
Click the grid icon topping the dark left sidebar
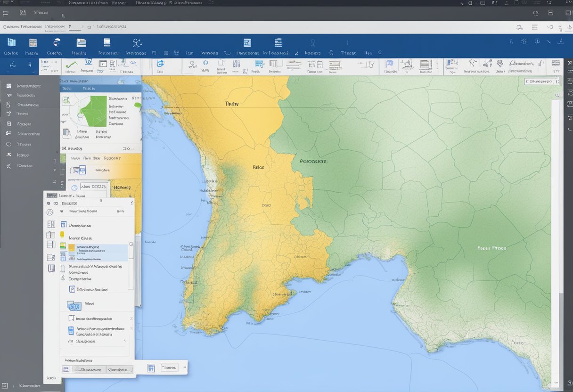(8, 86)
